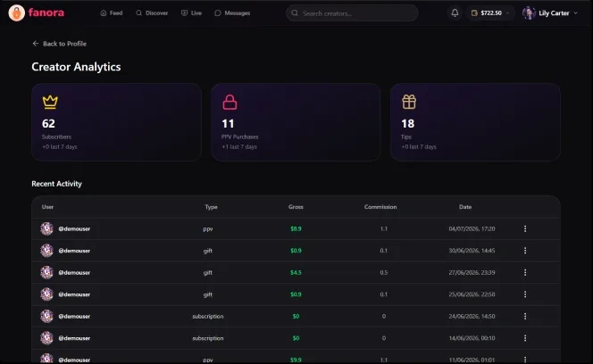Click the User column header
The height and width of the screenshot is (364, 593).
(47, 207)
